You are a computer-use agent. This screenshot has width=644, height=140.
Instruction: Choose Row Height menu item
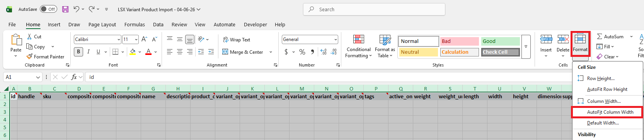coord(607,79)
